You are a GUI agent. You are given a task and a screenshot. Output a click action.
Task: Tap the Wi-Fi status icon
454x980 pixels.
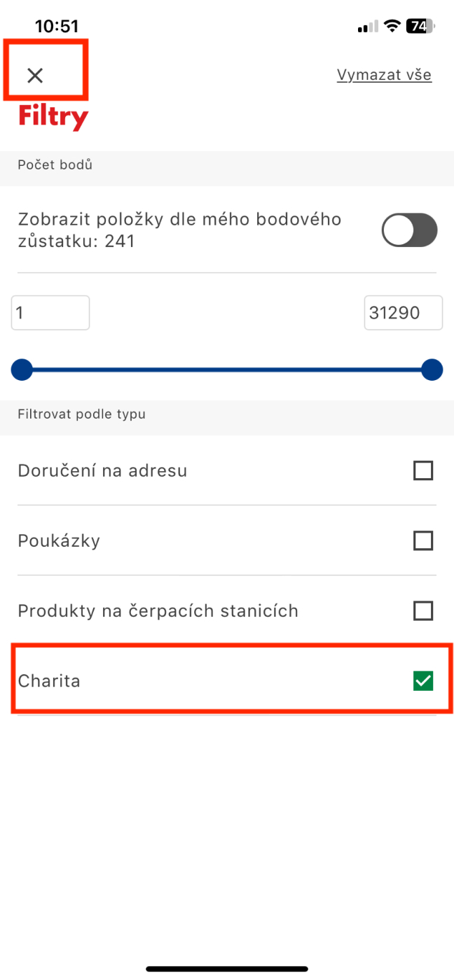click(x=392, y=27)
